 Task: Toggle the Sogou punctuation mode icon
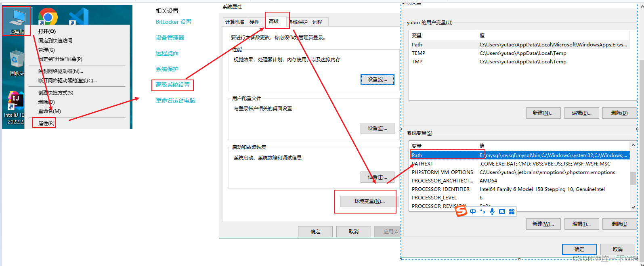482,212
